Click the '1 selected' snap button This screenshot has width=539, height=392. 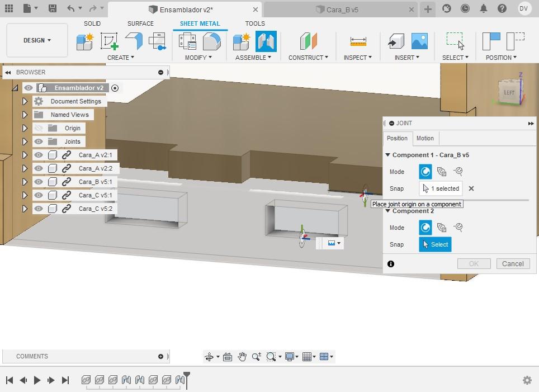pos(441,188)
